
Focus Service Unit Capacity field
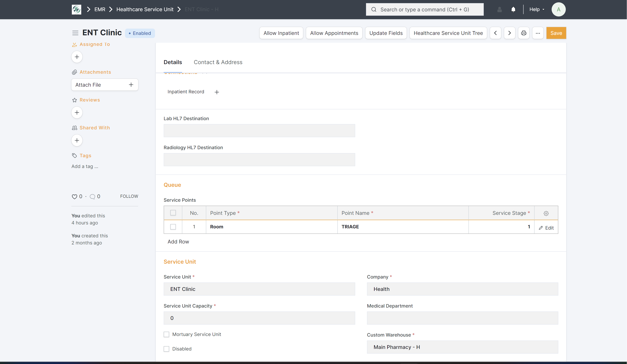pyautogui.click(x=259, y=318)
